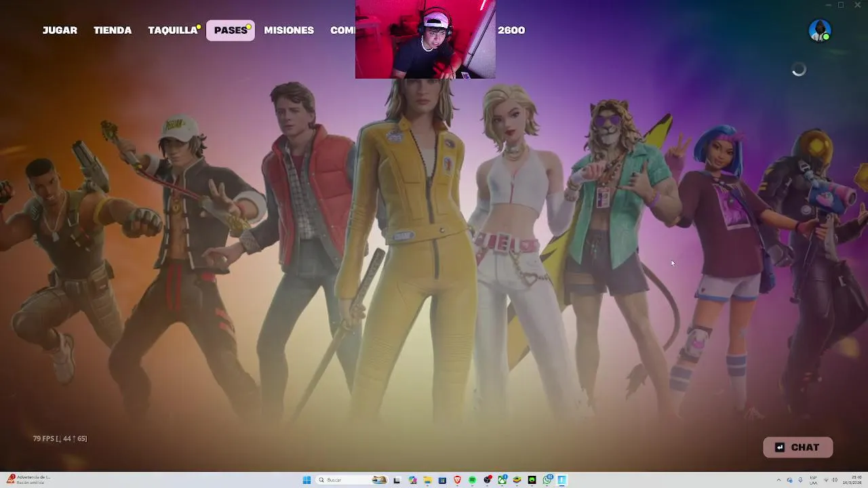Screen dimensions: 868x488
Task: Open WhatsApp from the taskbar
Action: [x=548, y=480]
